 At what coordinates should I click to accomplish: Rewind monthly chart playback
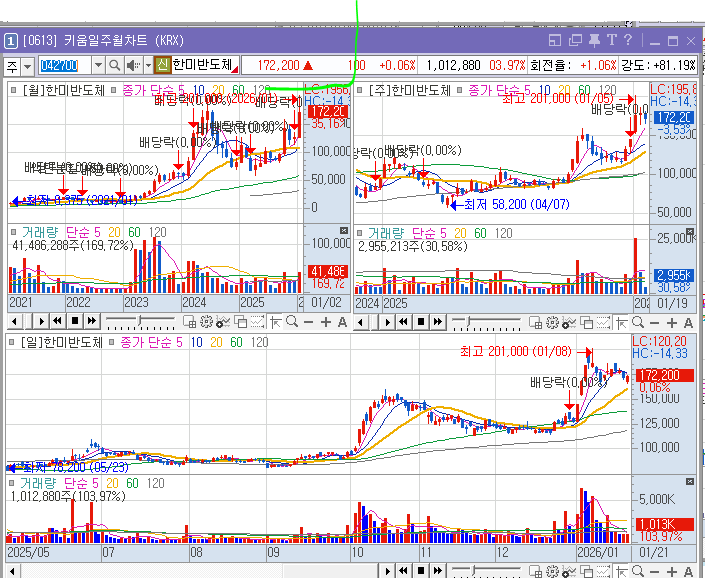tap(58, 321)
